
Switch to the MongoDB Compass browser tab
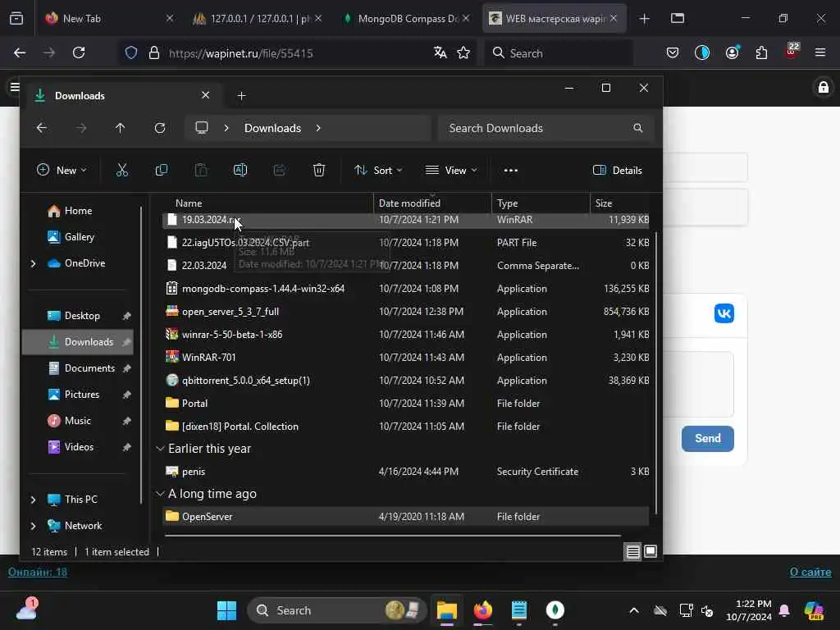[406, 18]
